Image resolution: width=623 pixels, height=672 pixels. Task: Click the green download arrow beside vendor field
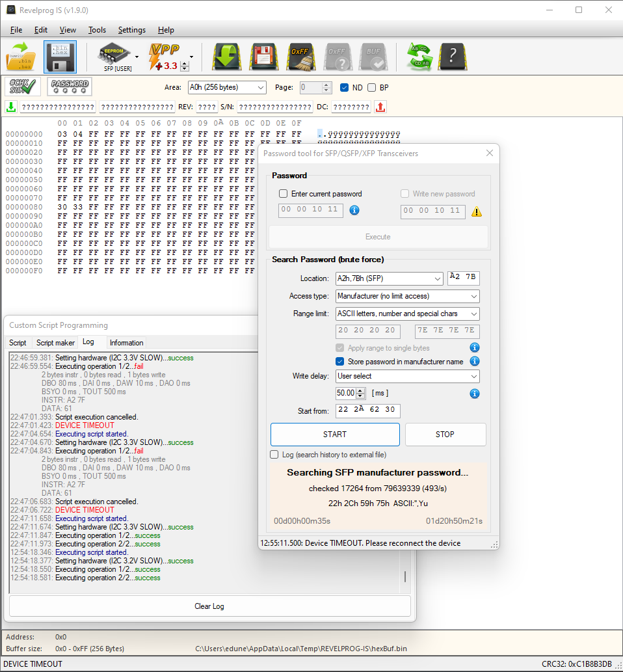(x=11, y=107)
